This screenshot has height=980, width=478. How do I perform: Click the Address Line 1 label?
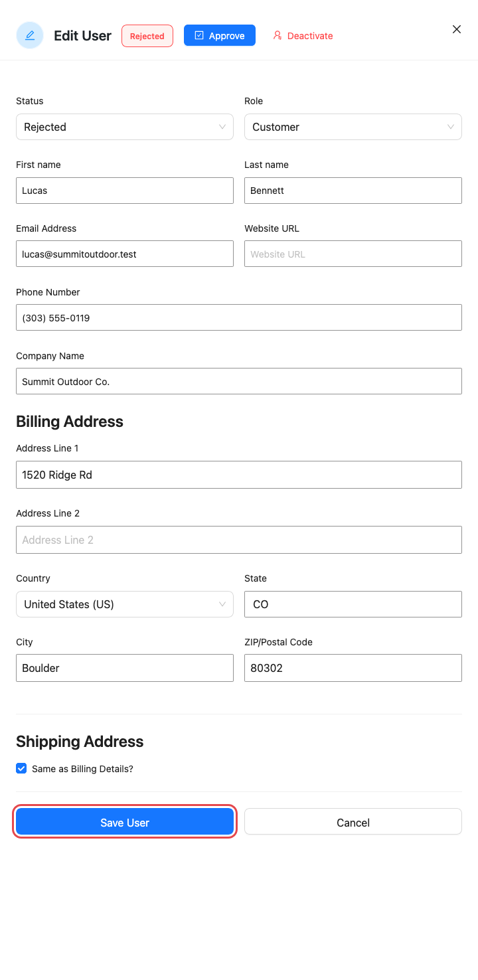pos(47,448)
